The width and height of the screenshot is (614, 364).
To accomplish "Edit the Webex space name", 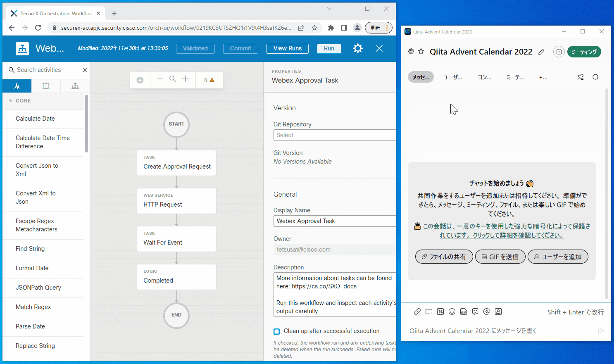I will click(x=541, y=52).
